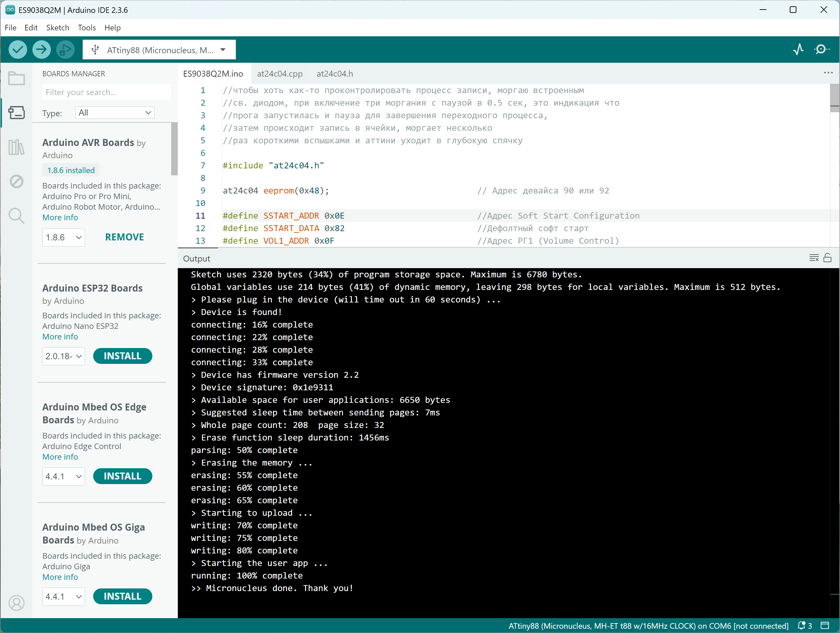Clear the Output panel
Image resolution: width=840 pixels, height=633 pixels.
click(x=814, y=258)
